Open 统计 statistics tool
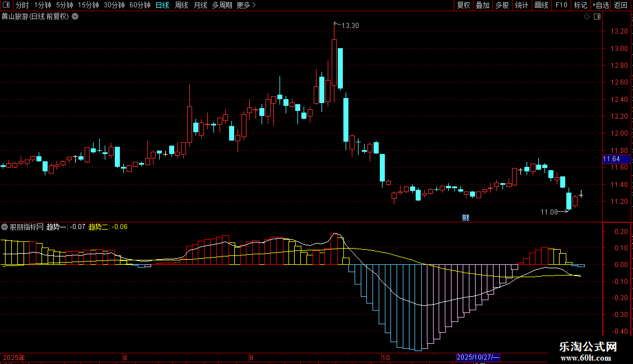The width and height of the screenshot is (633, 364). 522,5
